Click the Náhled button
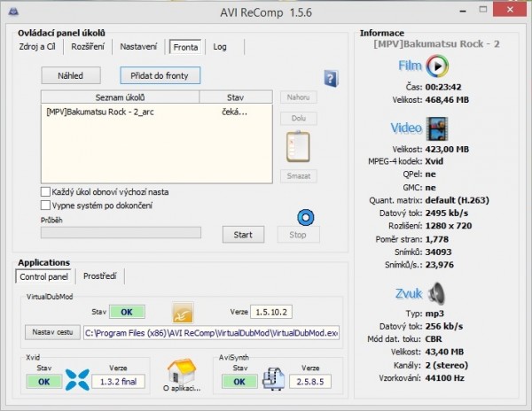532x411 pixels. point(71,75)
